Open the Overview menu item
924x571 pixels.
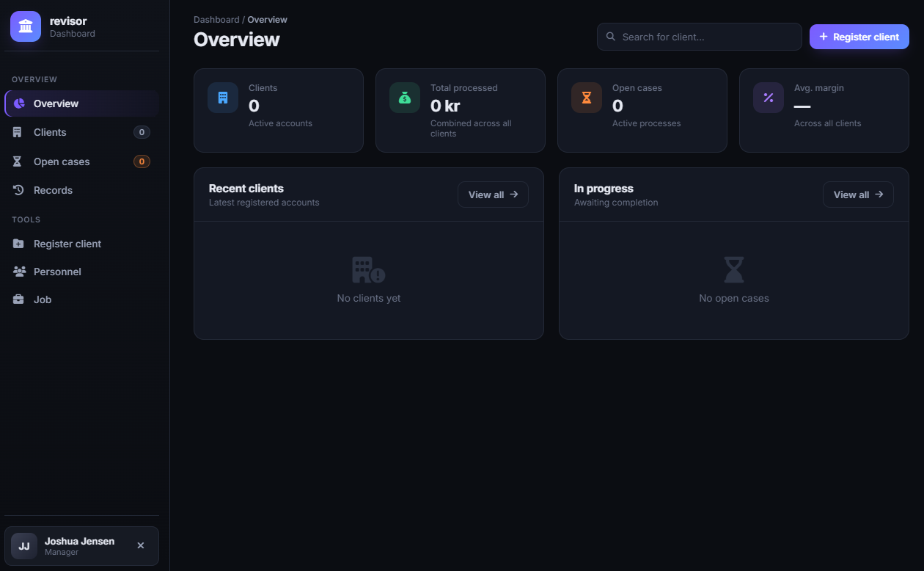point(81,103)
